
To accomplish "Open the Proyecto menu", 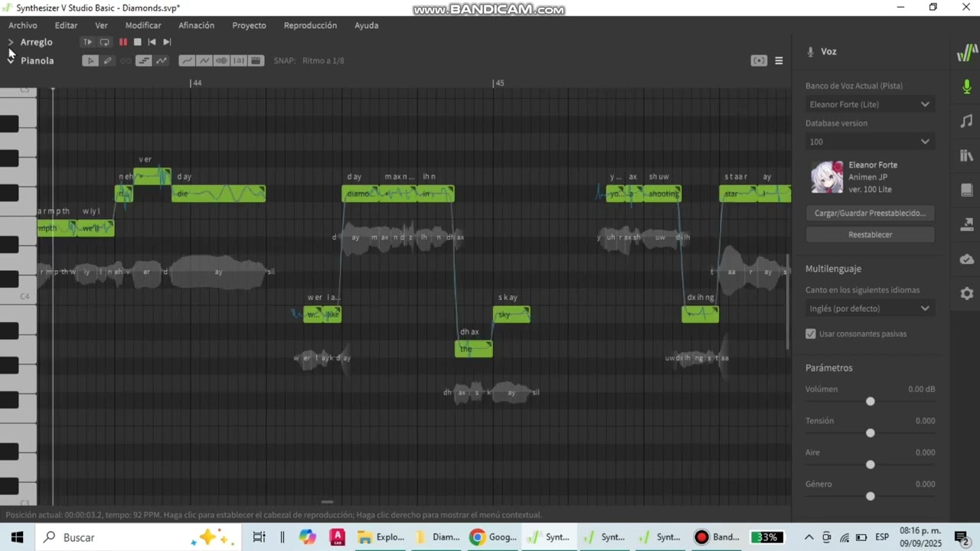I will [250, 25].
